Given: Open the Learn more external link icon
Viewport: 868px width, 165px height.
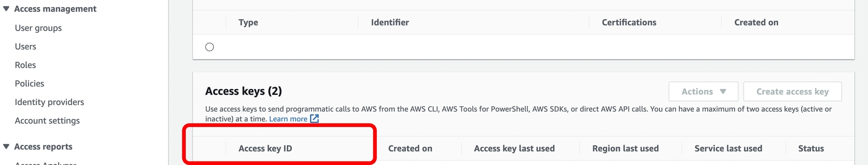Looking at the screenshot, I should pyautogui.click(x=314, y=119).
